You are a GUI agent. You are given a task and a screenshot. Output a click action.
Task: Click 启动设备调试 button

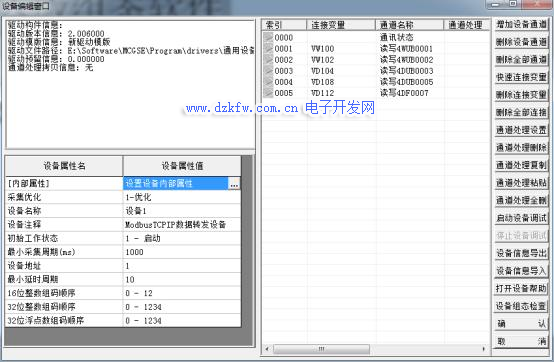pos(521,218)
